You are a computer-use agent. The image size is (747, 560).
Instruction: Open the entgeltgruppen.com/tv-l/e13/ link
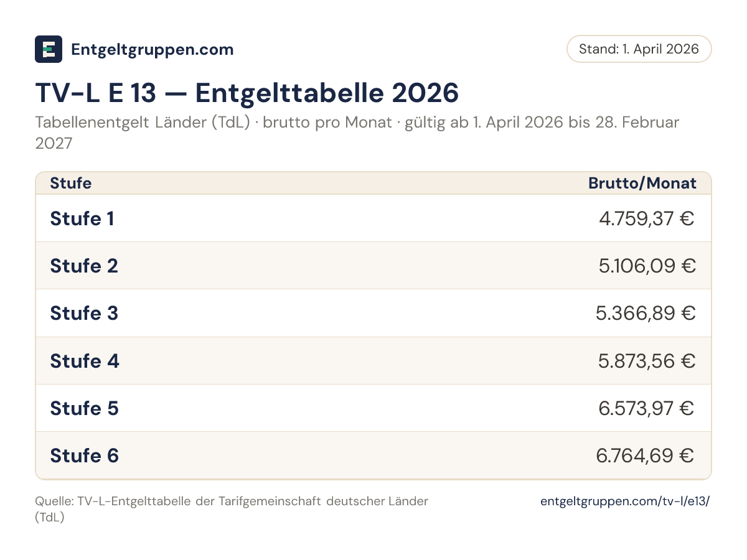coord(625,502)
